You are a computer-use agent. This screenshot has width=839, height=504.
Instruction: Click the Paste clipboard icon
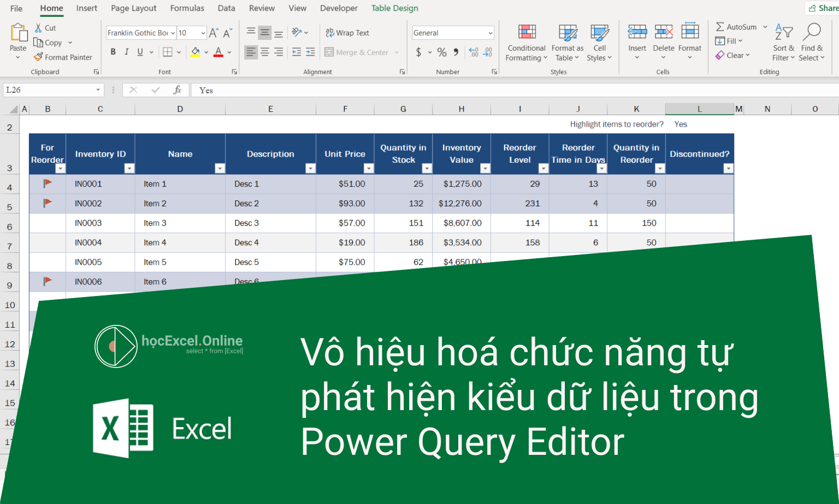[x=18, y=33]
